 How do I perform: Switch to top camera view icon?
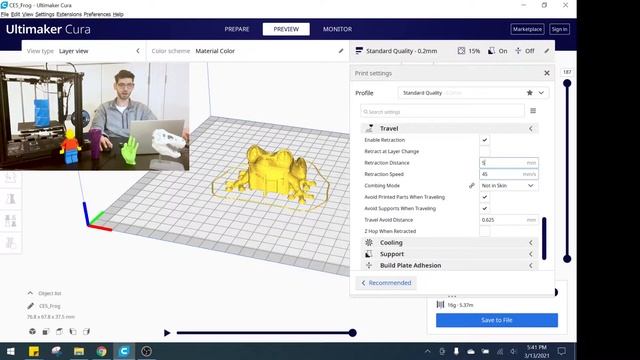[x=59, y=331]
